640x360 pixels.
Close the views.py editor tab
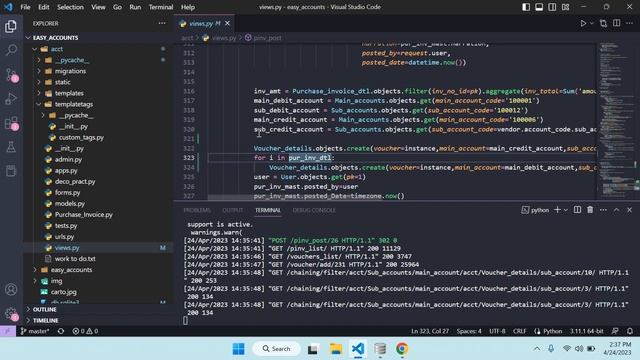tap(227, 24)
